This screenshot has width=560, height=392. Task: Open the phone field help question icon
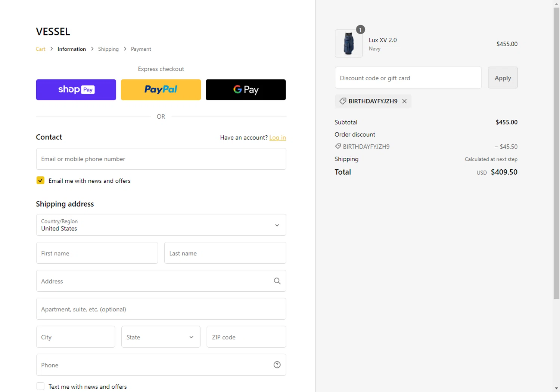[x=277, y=365]
